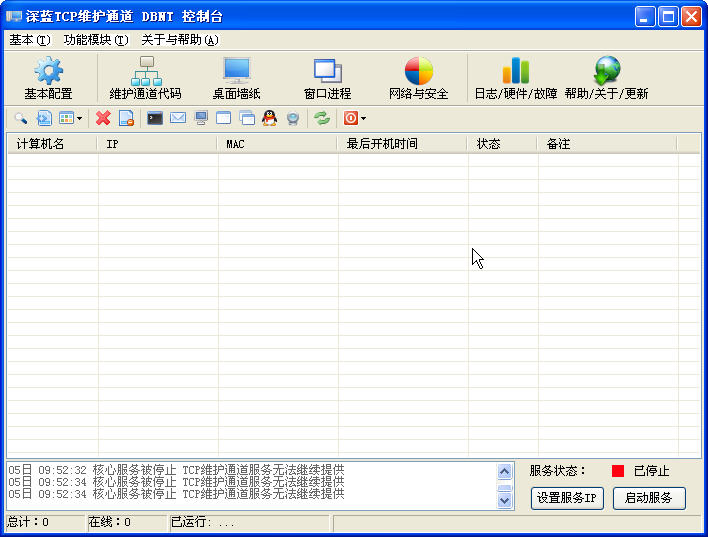Click 已运行 status bar entry

coord(203,523)
